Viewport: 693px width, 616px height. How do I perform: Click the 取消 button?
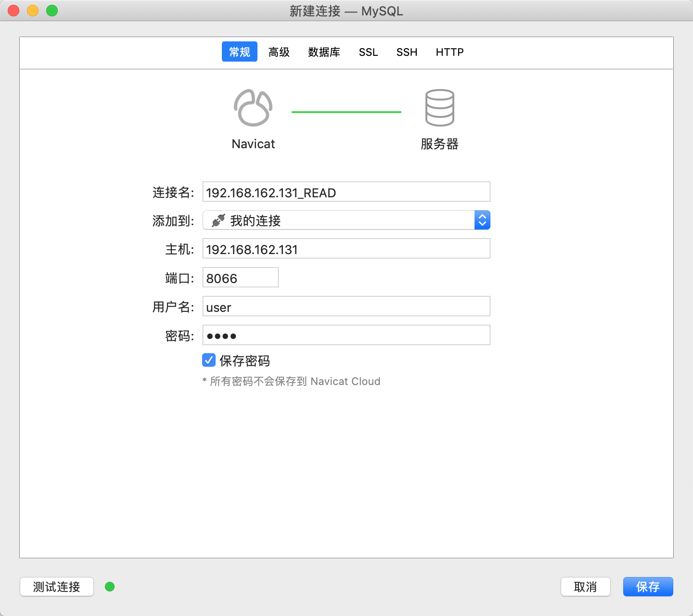click(586, 587)
